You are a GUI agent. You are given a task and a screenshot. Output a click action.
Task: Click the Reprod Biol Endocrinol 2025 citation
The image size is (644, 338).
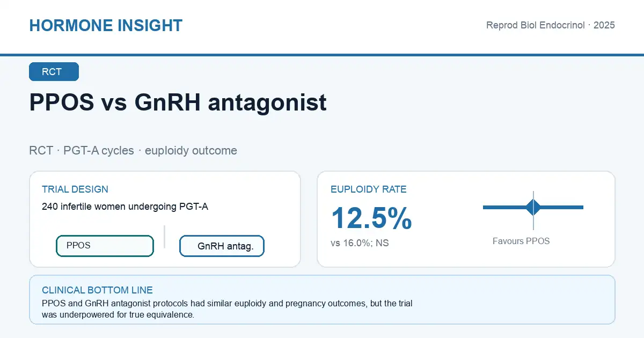551,25
